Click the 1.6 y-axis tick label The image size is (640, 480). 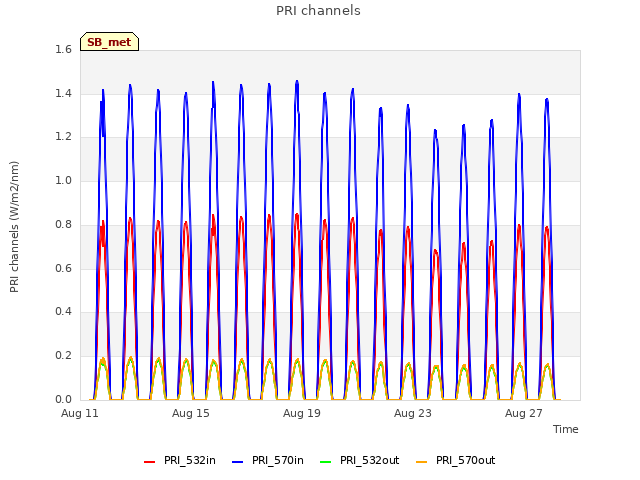(x=63, y=49)
